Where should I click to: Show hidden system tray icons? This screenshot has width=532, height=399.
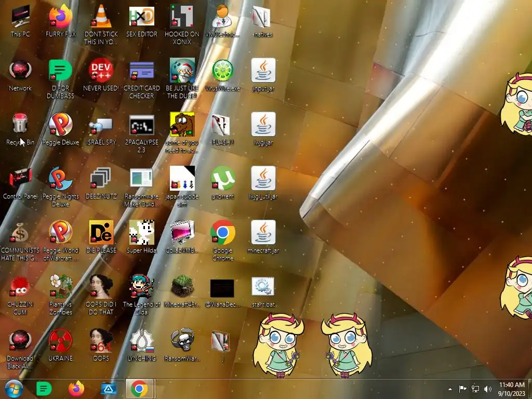point(450,389)
